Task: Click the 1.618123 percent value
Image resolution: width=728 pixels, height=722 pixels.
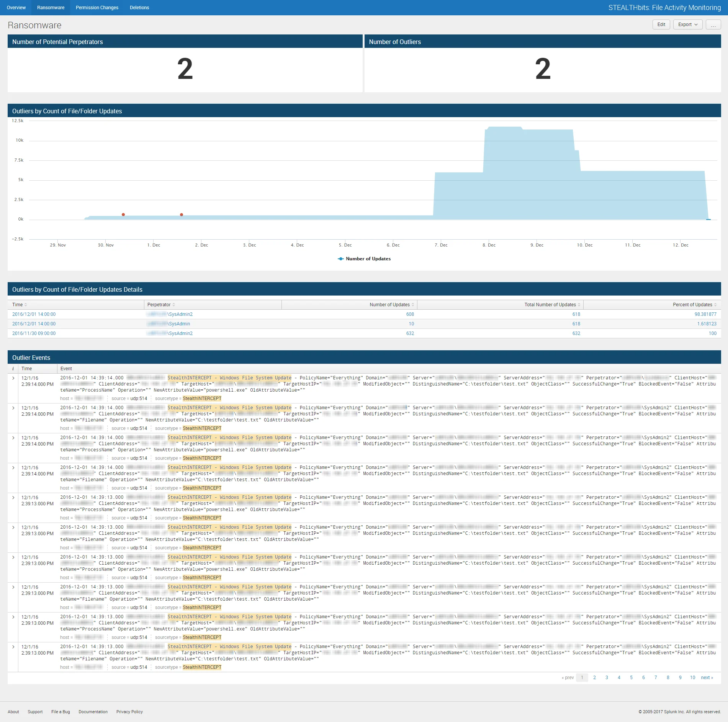Action: (x=707, y=324)
